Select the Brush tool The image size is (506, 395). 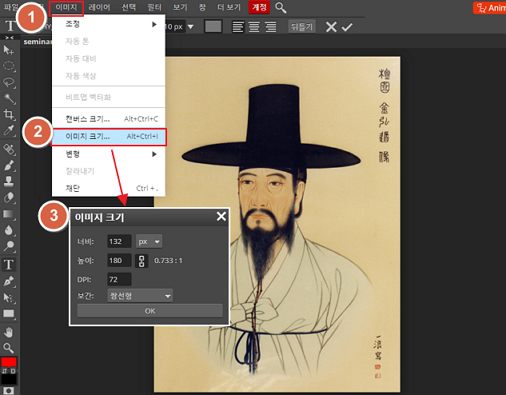point(8,165)
